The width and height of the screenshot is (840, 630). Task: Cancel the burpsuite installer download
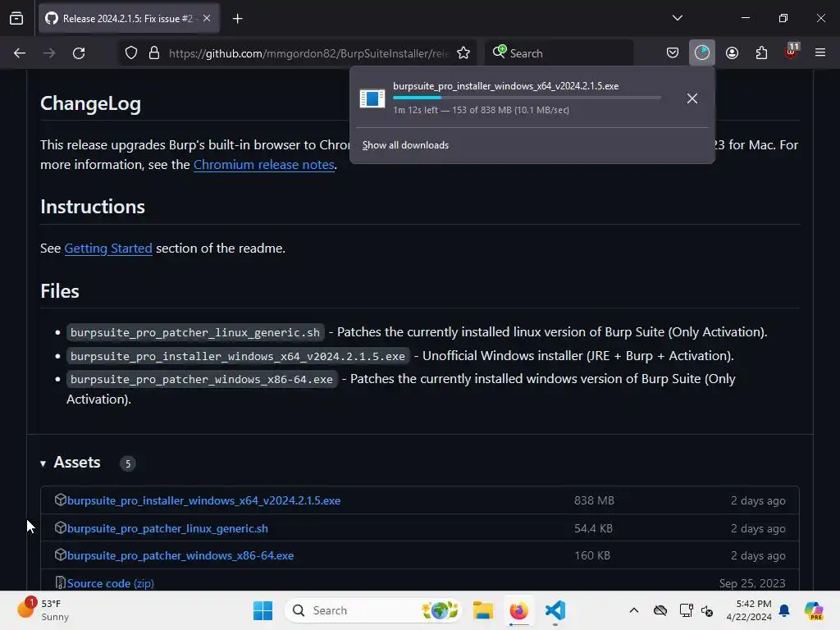(692, 98)
